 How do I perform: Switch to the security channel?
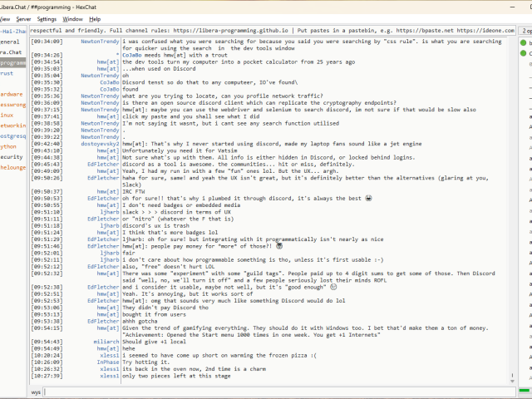12,156
